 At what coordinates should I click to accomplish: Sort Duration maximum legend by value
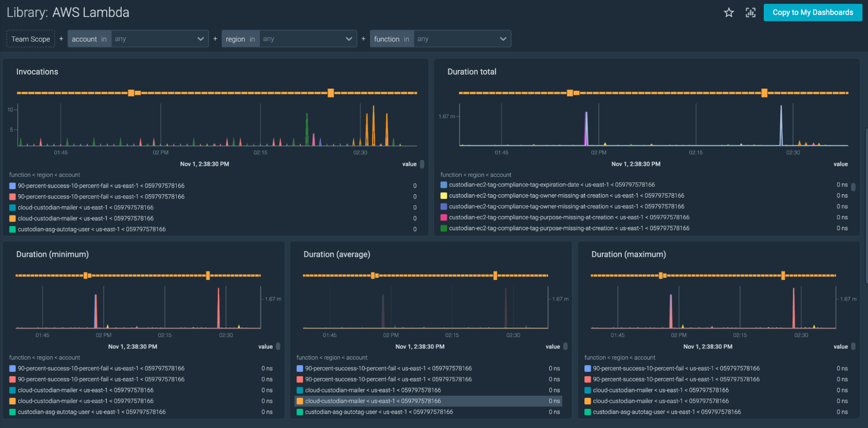[x=840, y=346]
